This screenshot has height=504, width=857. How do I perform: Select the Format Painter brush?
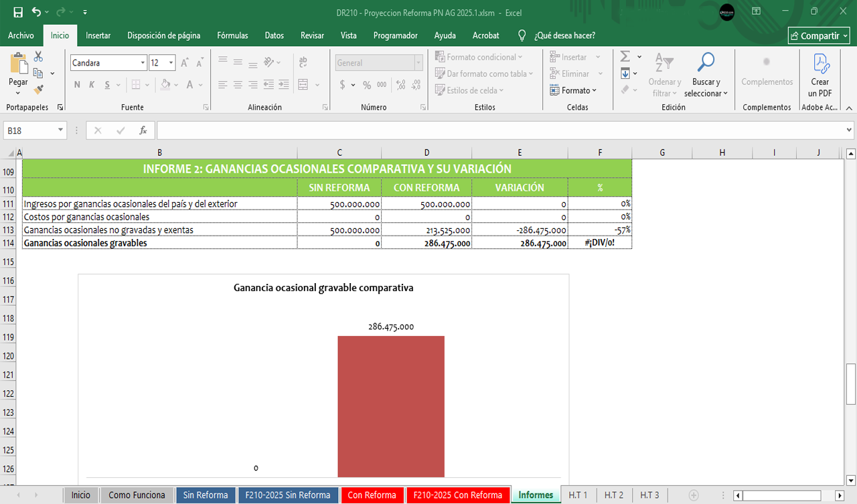click(x=38, y=88)
